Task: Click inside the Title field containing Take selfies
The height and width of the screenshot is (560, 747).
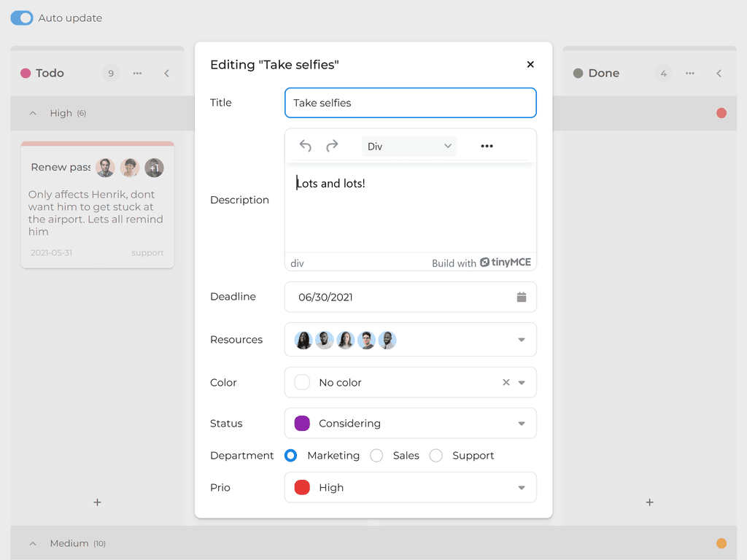Action: [x=410, y=103]
